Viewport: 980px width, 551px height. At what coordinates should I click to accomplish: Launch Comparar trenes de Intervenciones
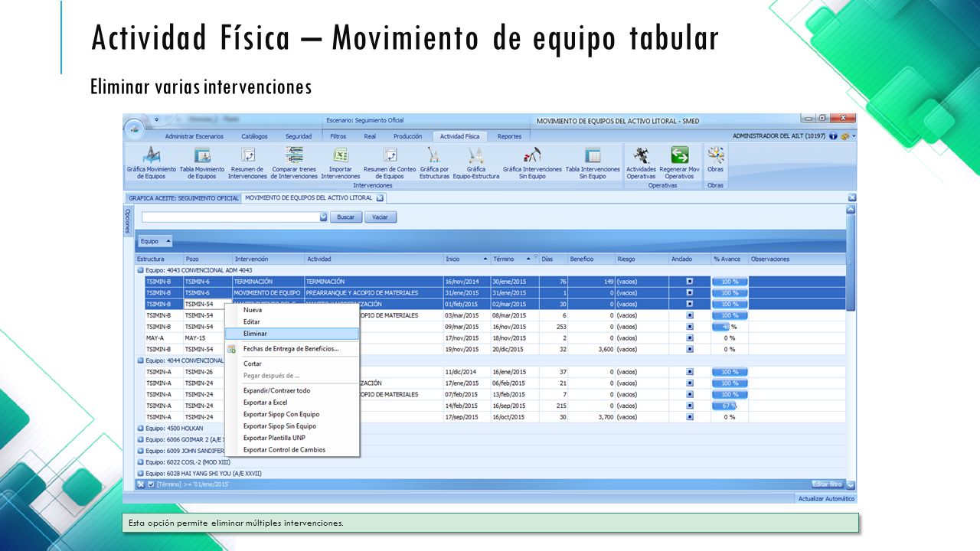pyautogui.click(x=294, y=162)
